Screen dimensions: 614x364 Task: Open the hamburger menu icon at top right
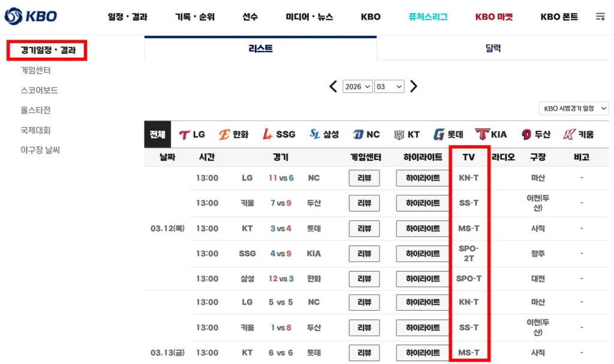pos(600,16)
